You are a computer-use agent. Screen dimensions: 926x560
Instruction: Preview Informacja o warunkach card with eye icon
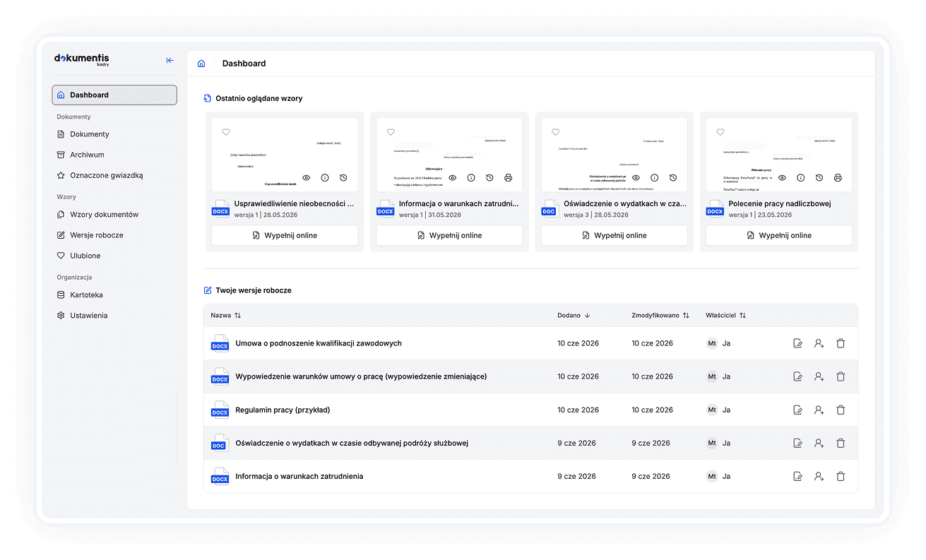(x=453, y=178)
